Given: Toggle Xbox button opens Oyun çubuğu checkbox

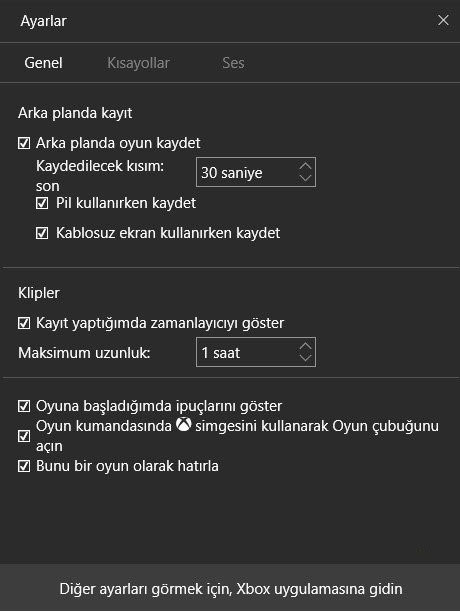Looking at the screenshot, I should [24, 436].
